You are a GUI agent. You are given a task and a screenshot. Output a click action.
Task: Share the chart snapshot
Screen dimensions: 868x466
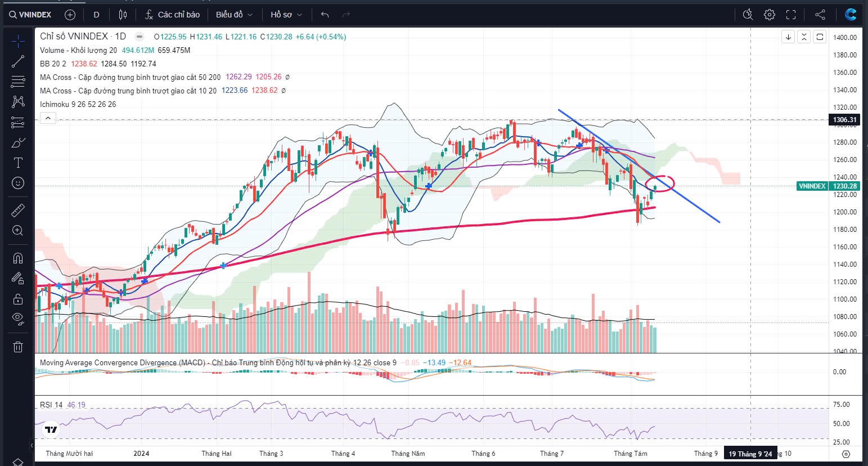click(x=820, y=15)
